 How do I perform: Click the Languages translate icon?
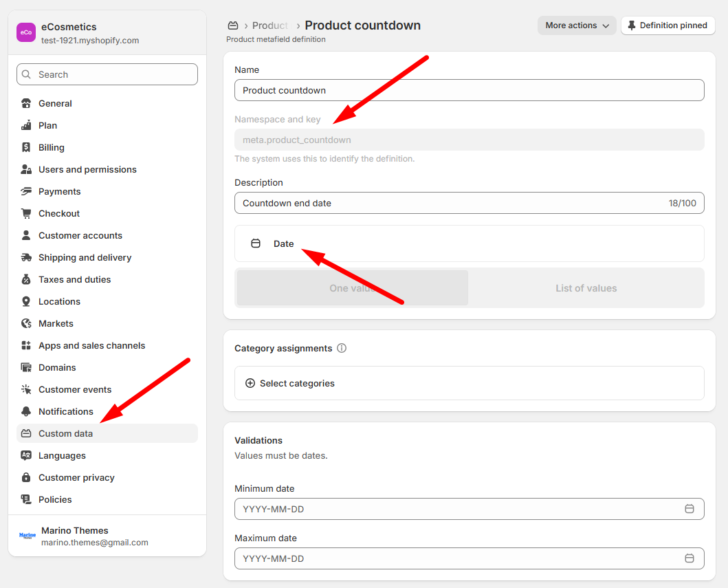(x=26, y=456)
